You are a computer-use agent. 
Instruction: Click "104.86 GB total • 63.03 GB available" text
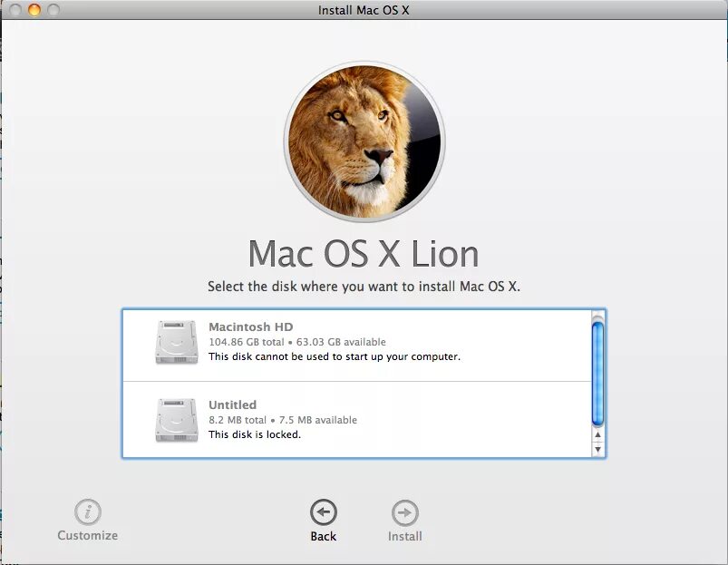tap(297, 342)
